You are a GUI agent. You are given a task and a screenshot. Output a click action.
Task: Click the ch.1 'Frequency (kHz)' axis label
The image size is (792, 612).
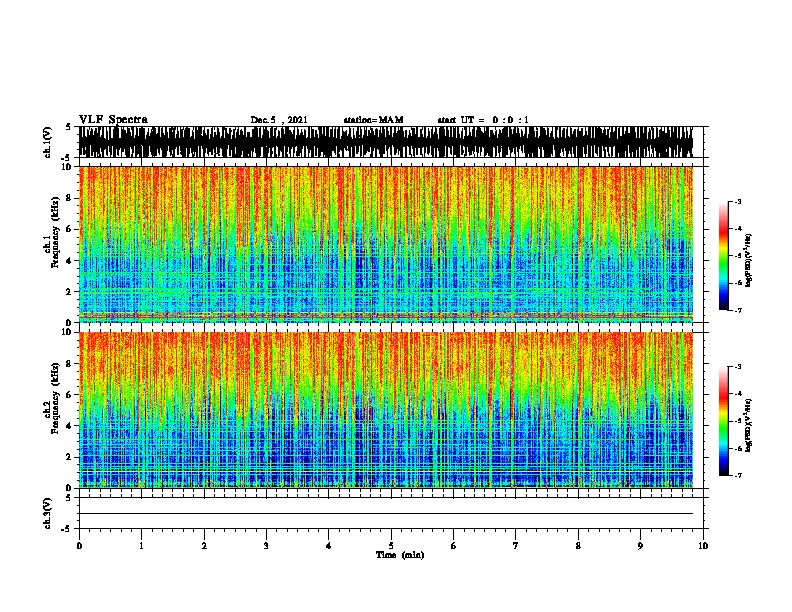[x=55, y=233]
